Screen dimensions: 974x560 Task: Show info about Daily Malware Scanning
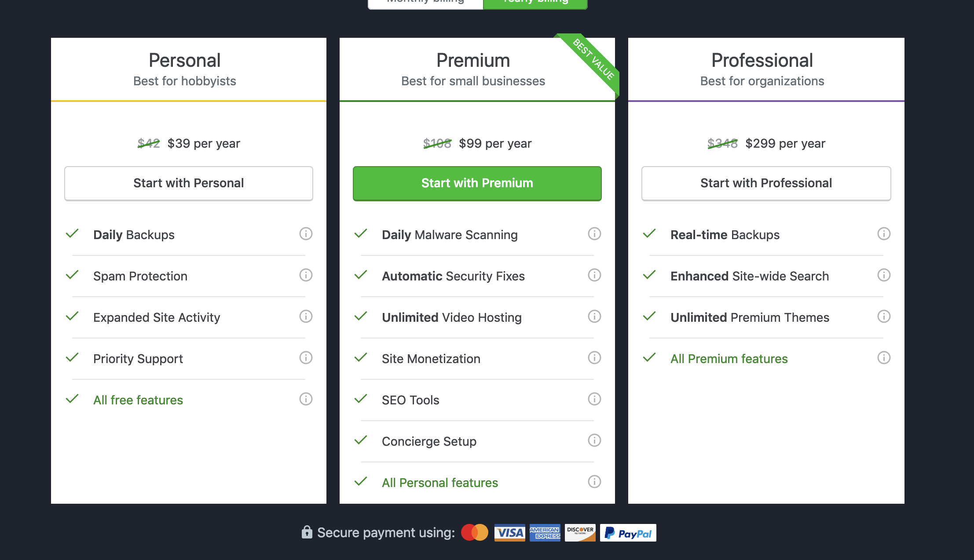594,234
